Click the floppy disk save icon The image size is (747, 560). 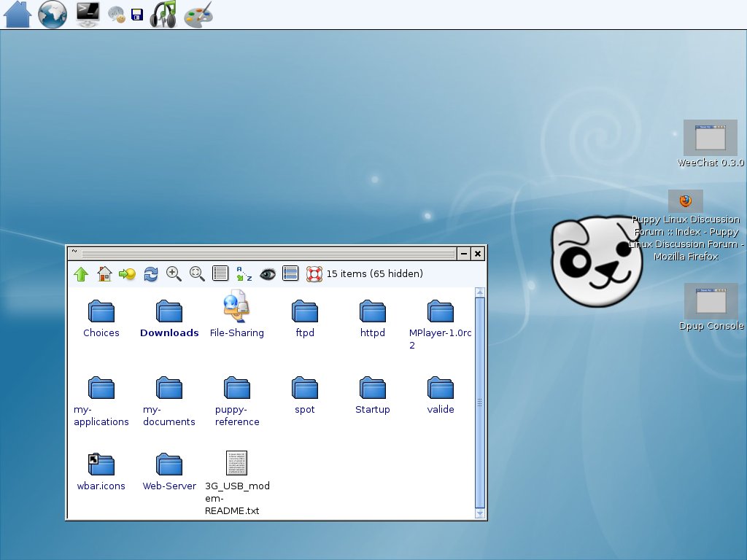[x=137, y=15]
